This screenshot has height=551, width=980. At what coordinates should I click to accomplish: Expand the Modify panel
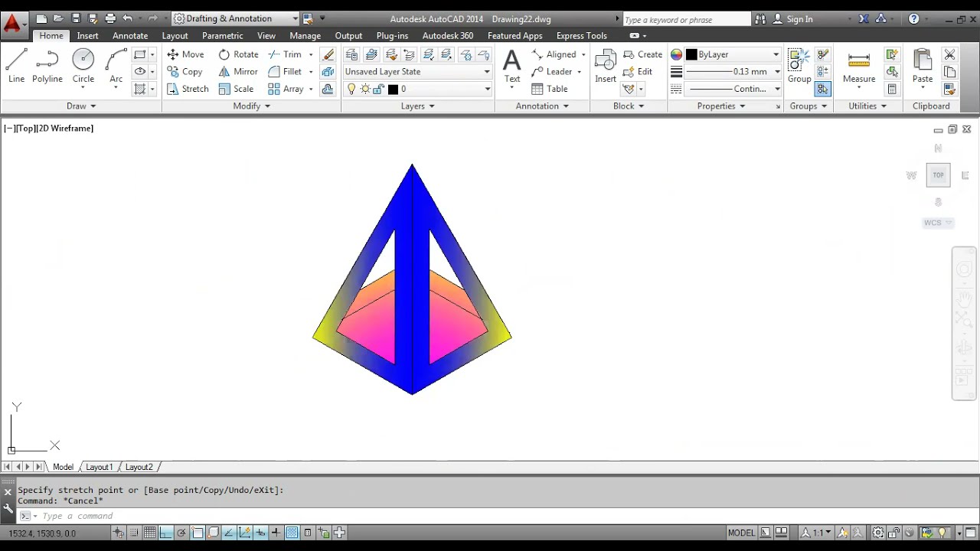(252, 106)
